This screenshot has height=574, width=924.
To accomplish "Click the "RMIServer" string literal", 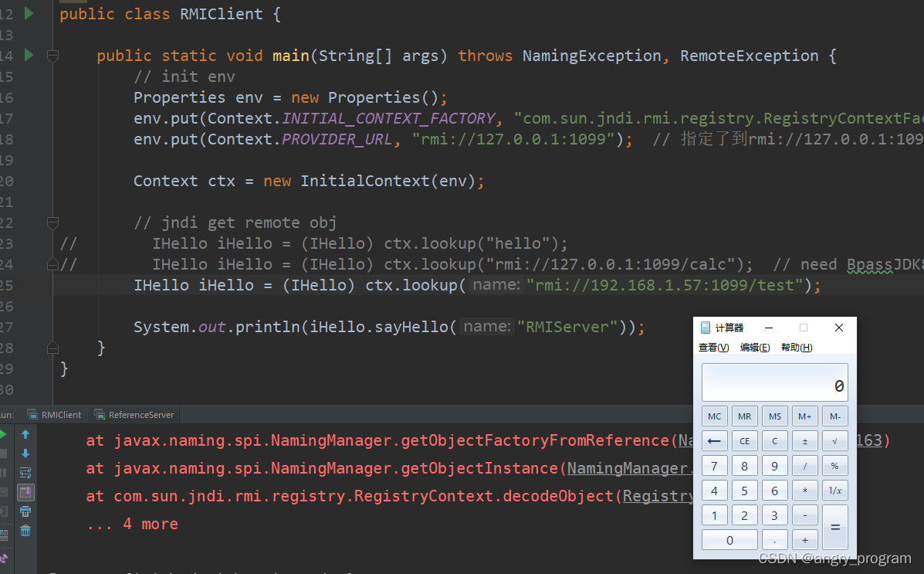I will coord(567,327).
